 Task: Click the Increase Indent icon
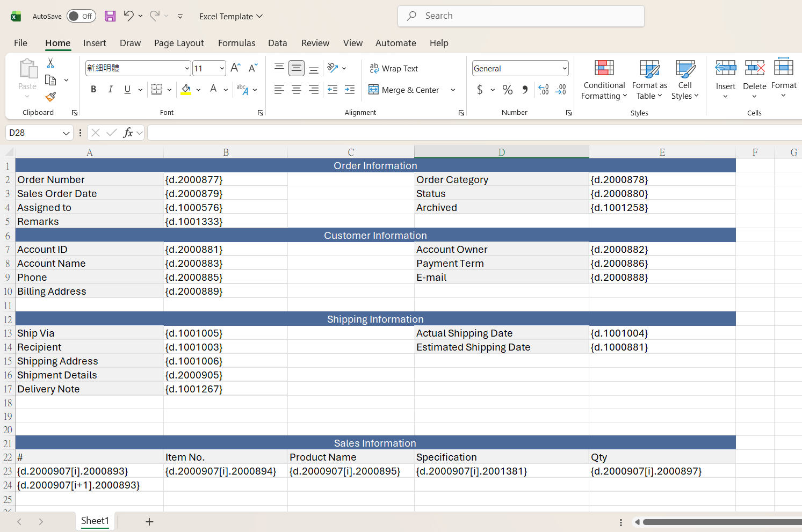tap(350, 90)
